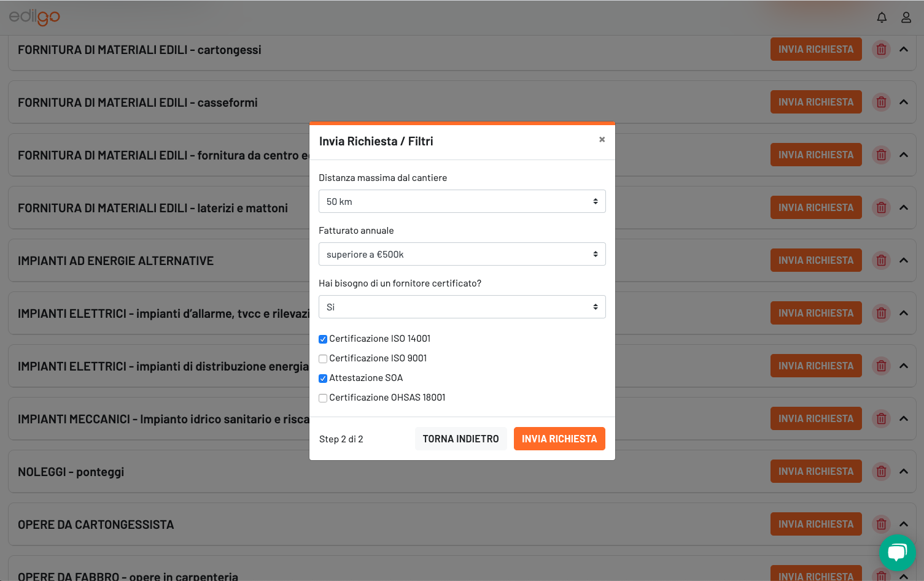Open the certified supplier Si dropdown

pos(462,307)
